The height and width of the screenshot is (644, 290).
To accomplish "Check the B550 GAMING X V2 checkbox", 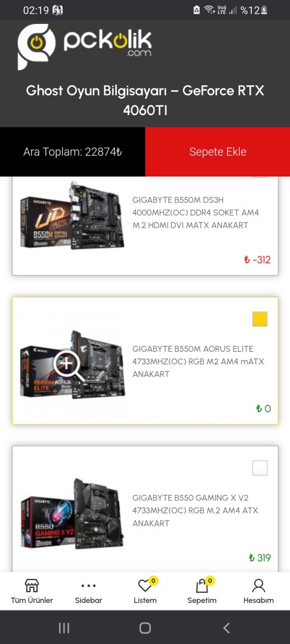I will (260, 468).
